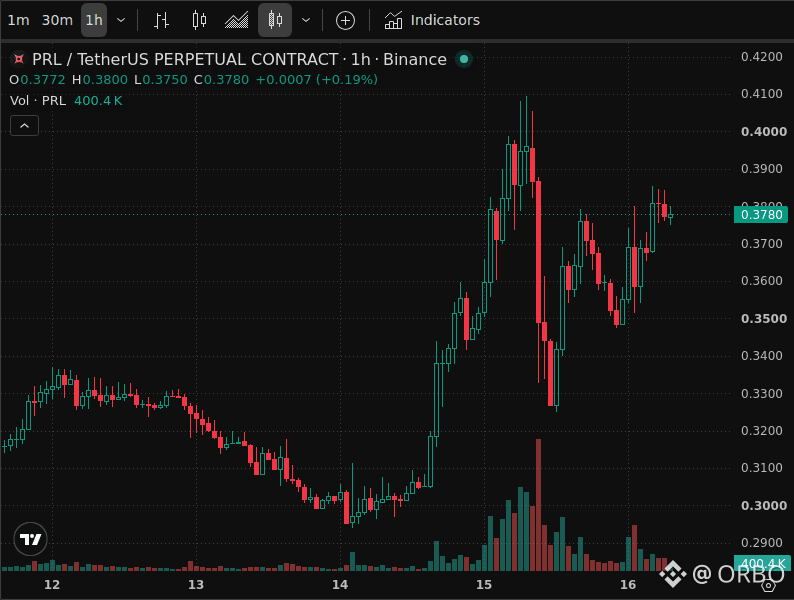
Task: Click the date label 14 on the time axis
Action: (340, 585)
